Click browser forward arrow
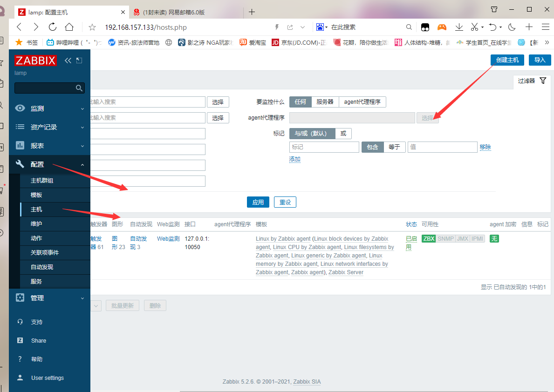 36,27
